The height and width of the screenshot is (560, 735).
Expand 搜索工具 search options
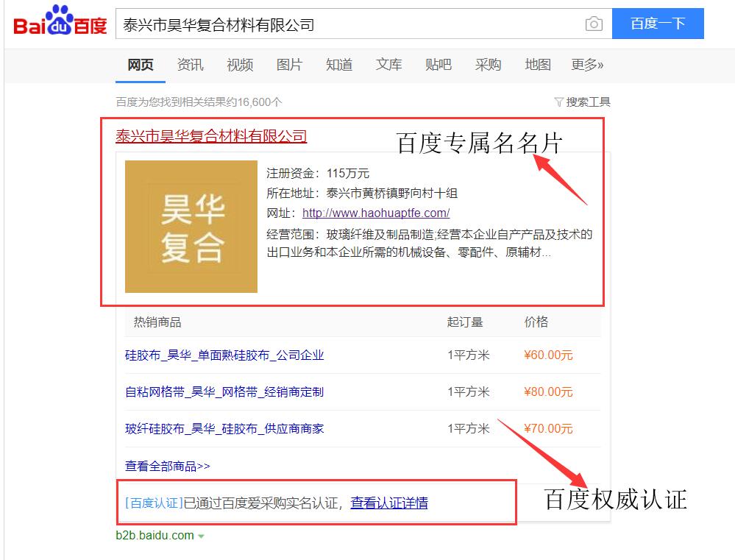[x=590, y=102]
